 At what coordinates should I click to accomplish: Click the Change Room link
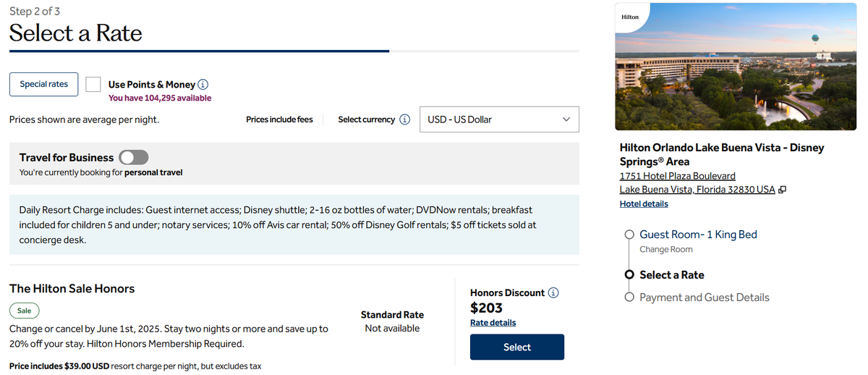pos(665,249)
